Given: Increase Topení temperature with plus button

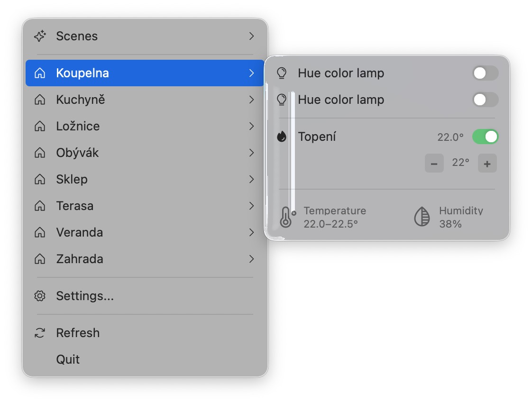Looking at the screenshot, I should pyautogui.click(x=487, y=164).
